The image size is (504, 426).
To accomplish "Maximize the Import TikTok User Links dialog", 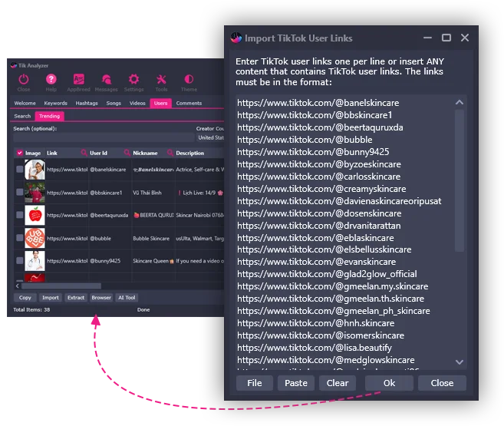I will coord(446,38).
